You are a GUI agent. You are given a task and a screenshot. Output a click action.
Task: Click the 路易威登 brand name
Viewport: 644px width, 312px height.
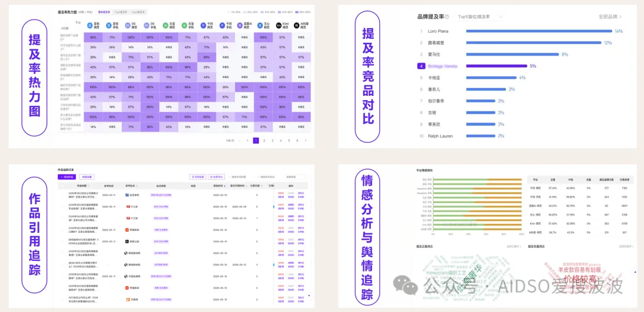coord(436,43)
